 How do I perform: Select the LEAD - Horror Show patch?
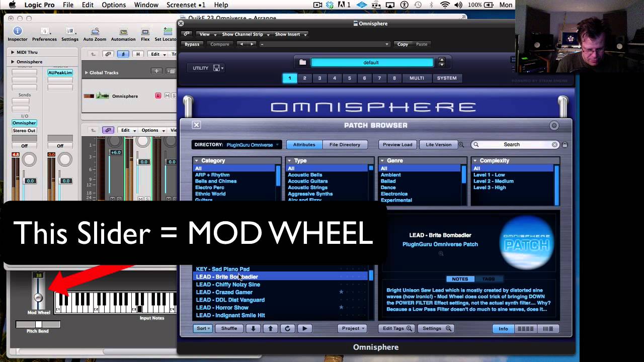(x=222, y=308)
